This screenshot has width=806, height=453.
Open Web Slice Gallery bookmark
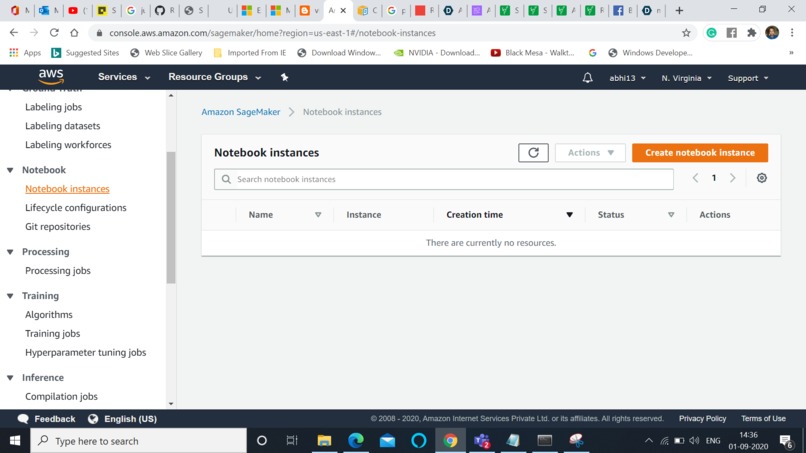(166, 52)
